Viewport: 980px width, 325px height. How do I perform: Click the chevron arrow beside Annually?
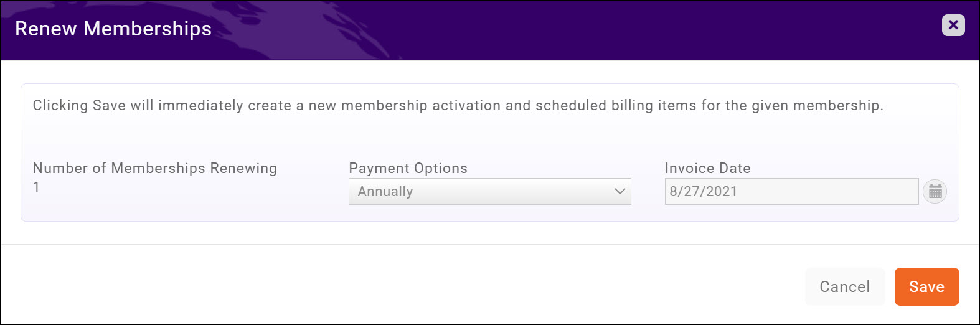[620, 192]
